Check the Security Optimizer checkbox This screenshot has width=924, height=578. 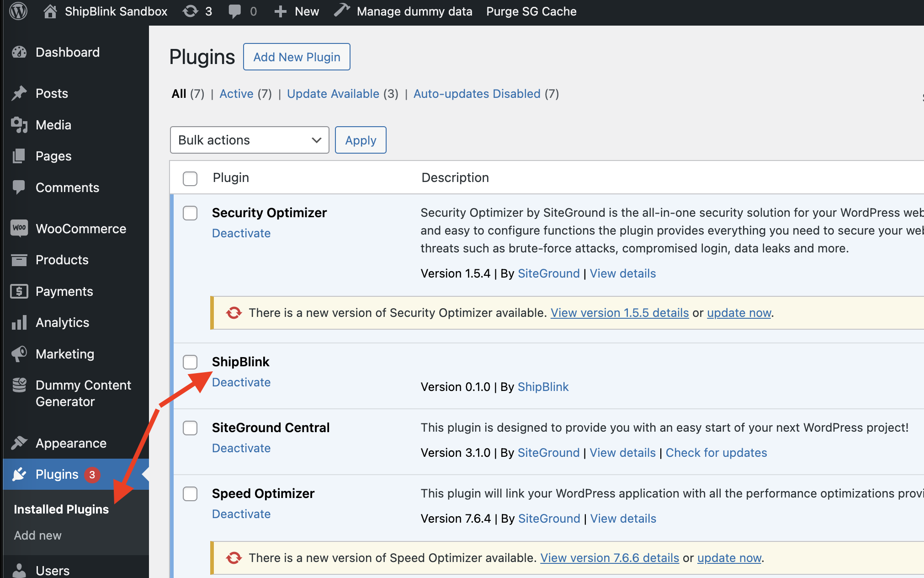[190, 213]
